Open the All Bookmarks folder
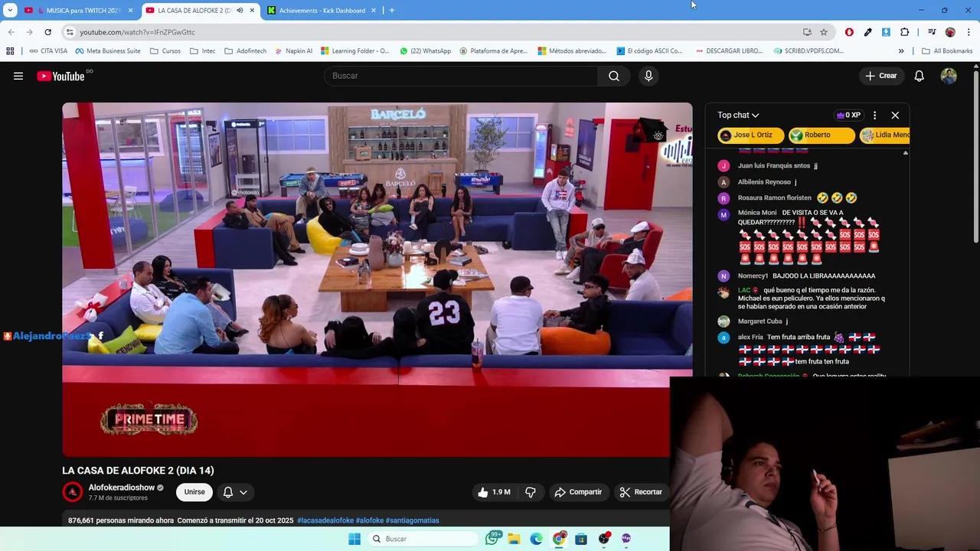Screen dimensions: 980x551 [947, 51]
